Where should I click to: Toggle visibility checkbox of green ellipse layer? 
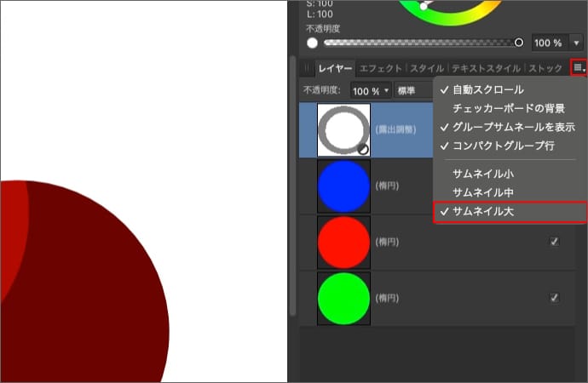(555, 298)
